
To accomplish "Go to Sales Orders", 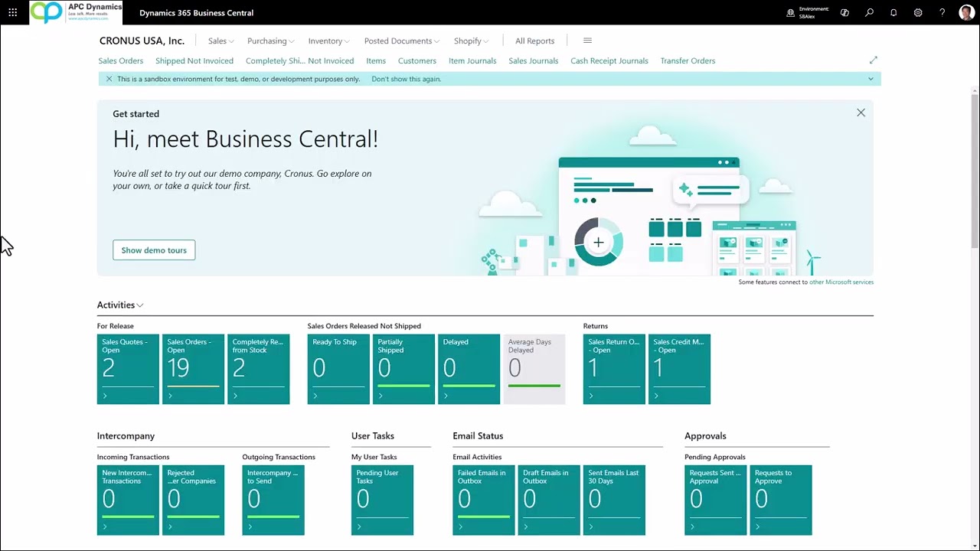I will tap(121, 60).
